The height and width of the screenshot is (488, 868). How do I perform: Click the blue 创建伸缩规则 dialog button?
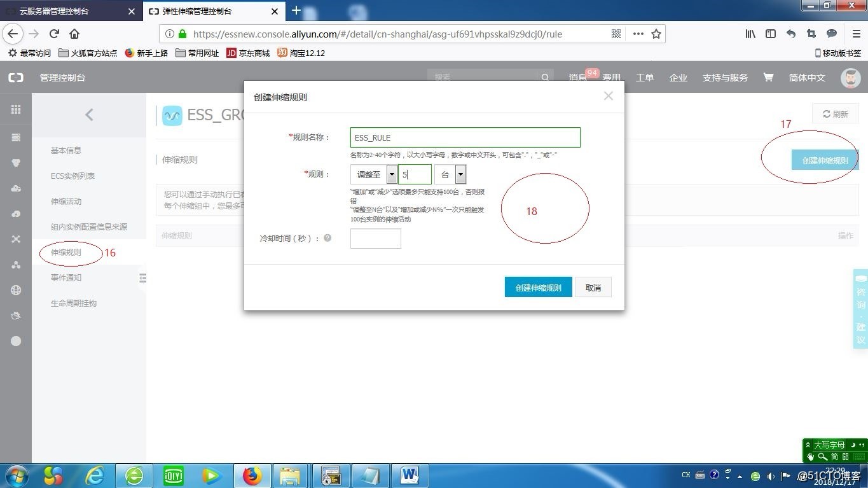click(x=538, y=287)
